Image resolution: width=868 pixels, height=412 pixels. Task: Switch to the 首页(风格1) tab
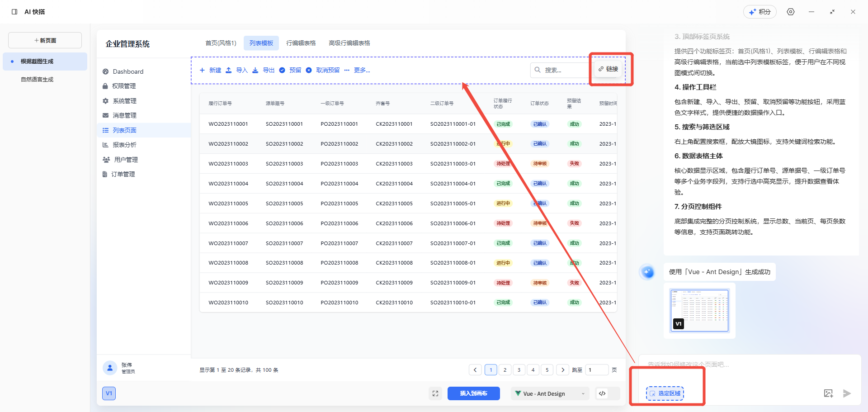pyautogui.click(x=221, y=43)
